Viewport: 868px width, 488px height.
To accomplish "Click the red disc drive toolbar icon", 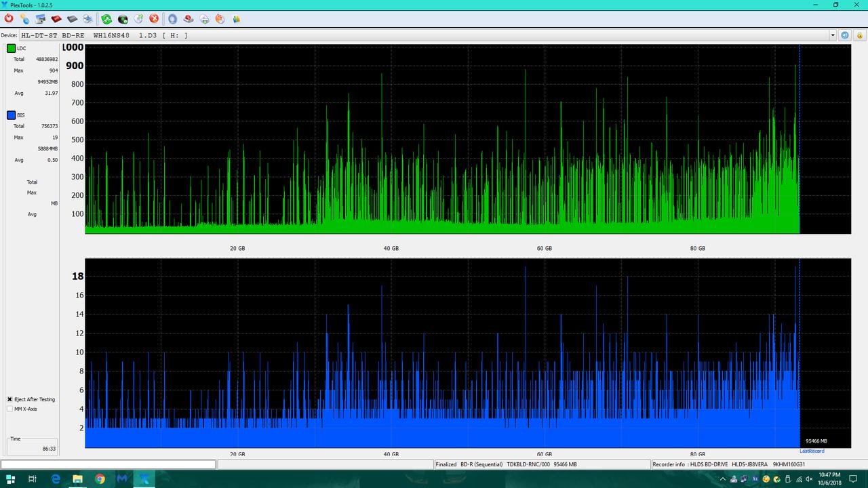I will click(x=189, y=19).
